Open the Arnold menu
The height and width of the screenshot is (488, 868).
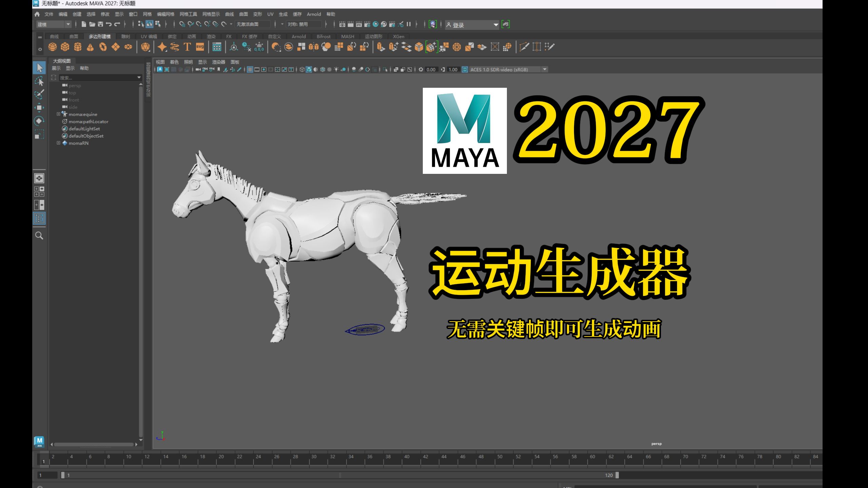(x=314, y=14)
